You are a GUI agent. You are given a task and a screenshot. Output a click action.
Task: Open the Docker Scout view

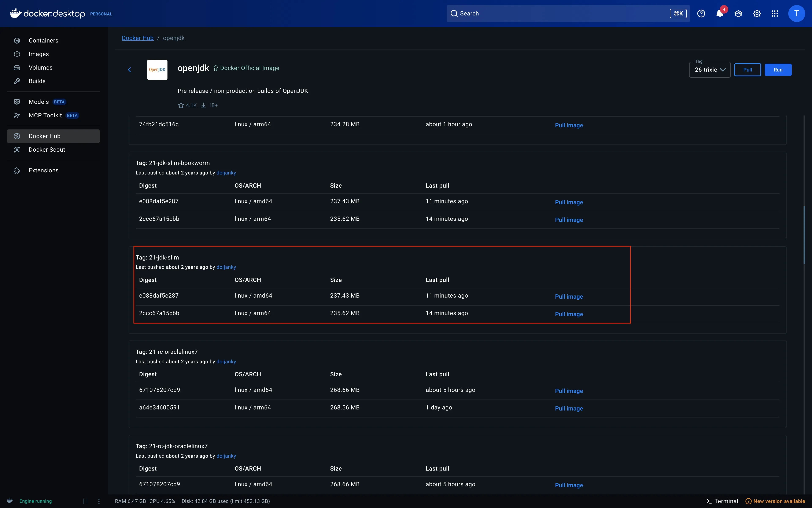pos(53,150)
